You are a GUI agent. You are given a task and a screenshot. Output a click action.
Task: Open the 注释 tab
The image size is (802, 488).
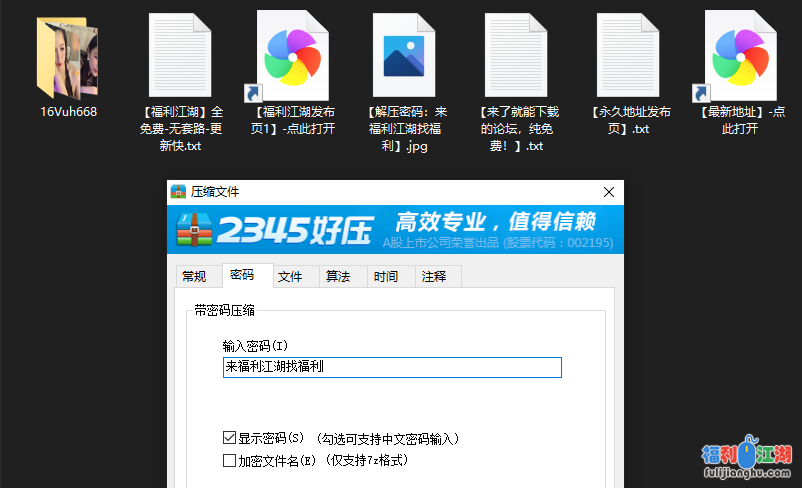pos(434,277)
